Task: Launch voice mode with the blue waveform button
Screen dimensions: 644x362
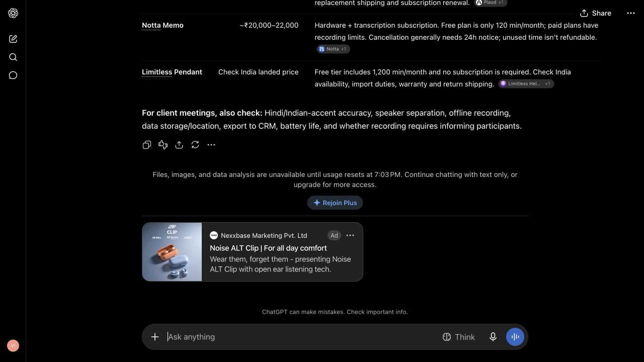Action: pyautogui.click(x=515, y=337)
